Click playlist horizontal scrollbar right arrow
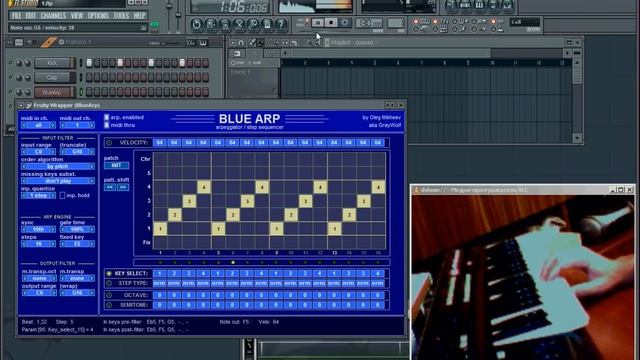Viewport: 640px width, 360px height. [x=567, y=53]
